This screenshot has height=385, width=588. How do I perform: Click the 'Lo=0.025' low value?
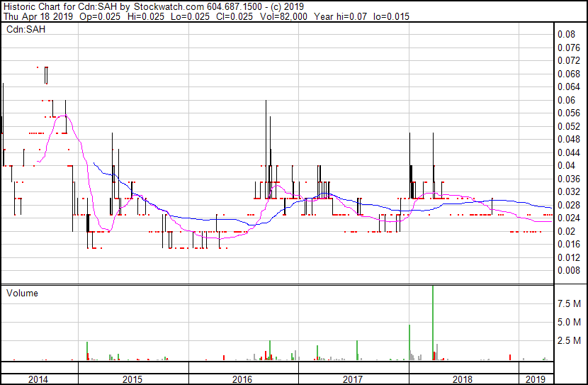pyautogui.click(x=190, y=16)
